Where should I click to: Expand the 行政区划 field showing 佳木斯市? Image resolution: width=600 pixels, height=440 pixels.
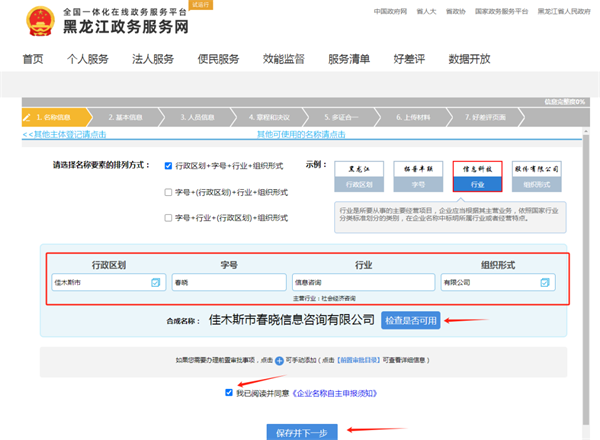coord(100,283)
